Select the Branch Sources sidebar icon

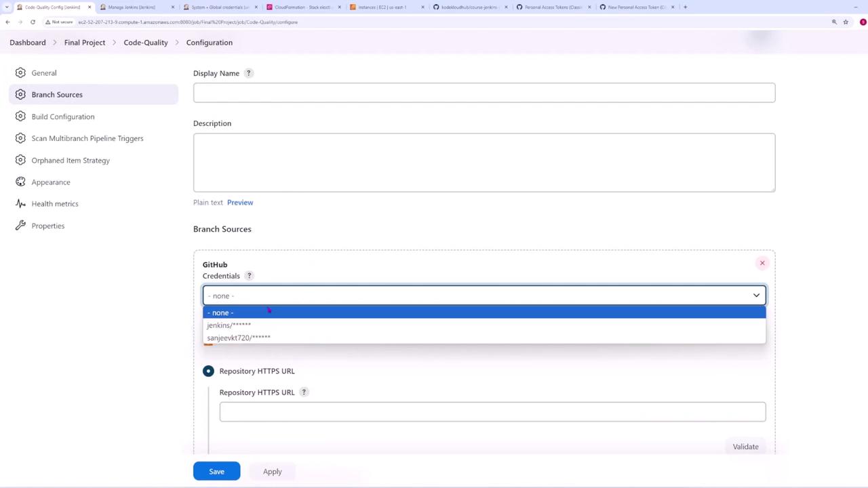click(20, 94)
